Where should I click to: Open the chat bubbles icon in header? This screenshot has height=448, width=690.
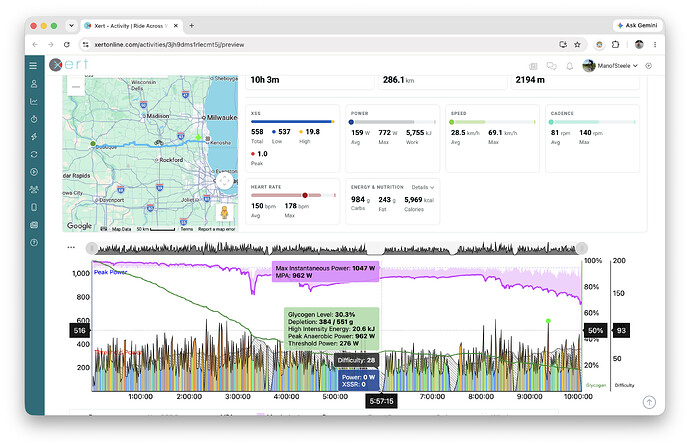point(551,66)
